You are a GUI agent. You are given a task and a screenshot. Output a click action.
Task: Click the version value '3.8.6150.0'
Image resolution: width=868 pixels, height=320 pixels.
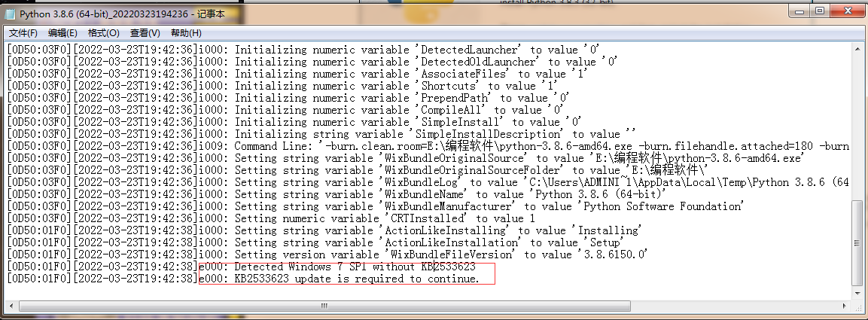click(x=614, y=254)
